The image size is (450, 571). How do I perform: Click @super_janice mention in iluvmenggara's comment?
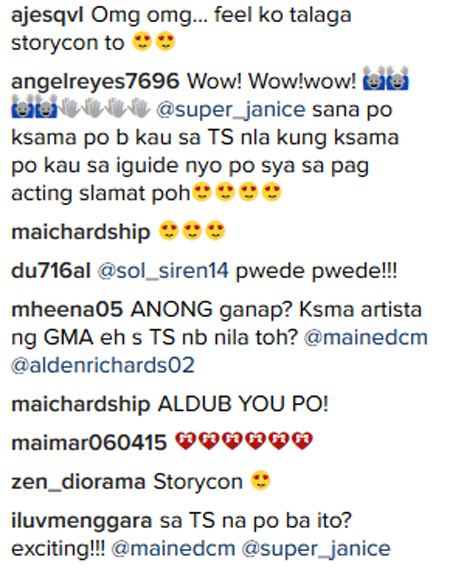pos(316,549)
